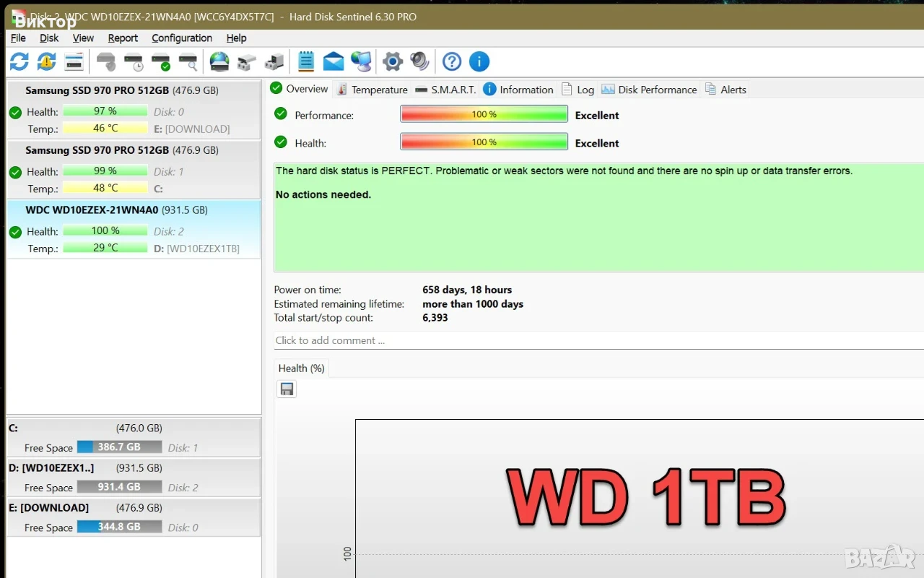Click the disk with magnifier toolbar icon
Screen dimensions: 924x578
tap(188, 61)
